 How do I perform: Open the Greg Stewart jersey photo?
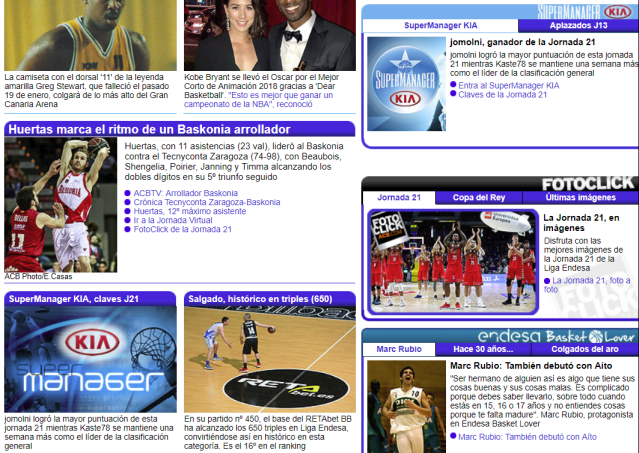(x=90, y=35)
